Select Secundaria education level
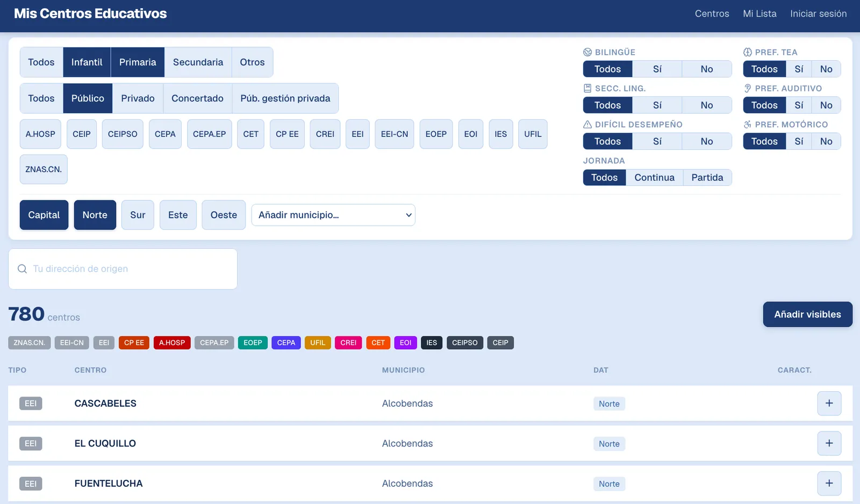The height and width of the screenshot is (504, 860). (x=198, y=62)
